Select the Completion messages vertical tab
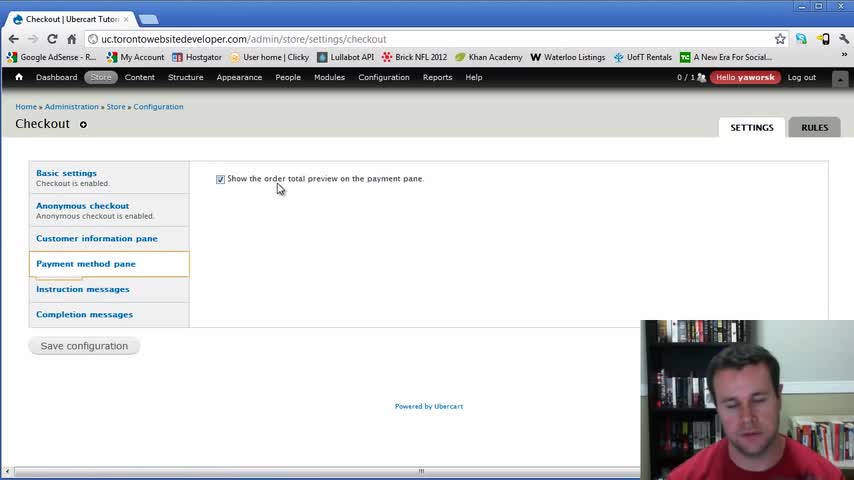 (x=109, y=314)
